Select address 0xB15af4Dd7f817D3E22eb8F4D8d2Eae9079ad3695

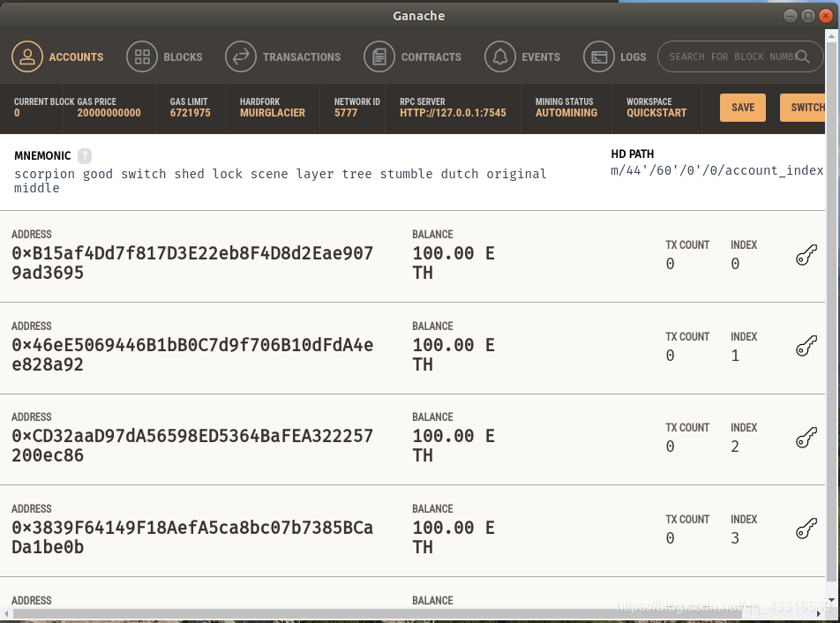coord(192,262)
